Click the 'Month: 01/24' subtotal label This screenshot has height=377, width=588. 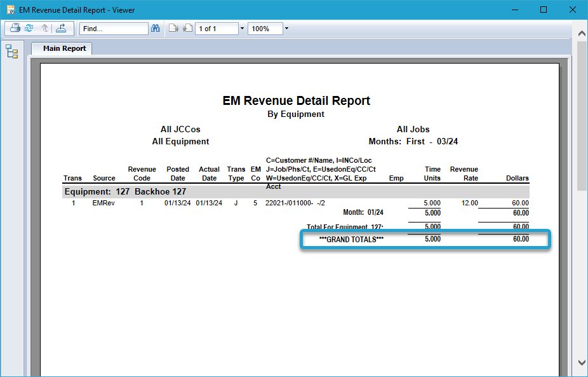363,212
